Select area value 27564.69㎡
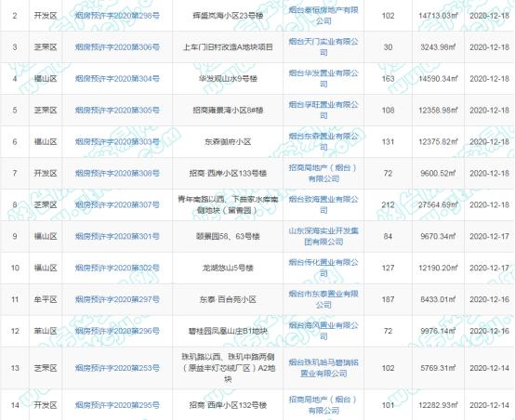 [x=438, y=205]
